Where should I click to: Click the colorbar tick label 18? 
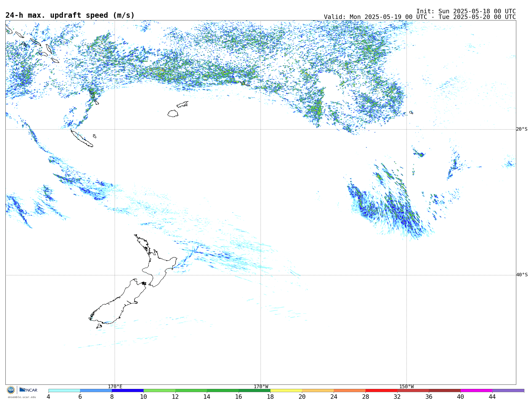point(270,397)
